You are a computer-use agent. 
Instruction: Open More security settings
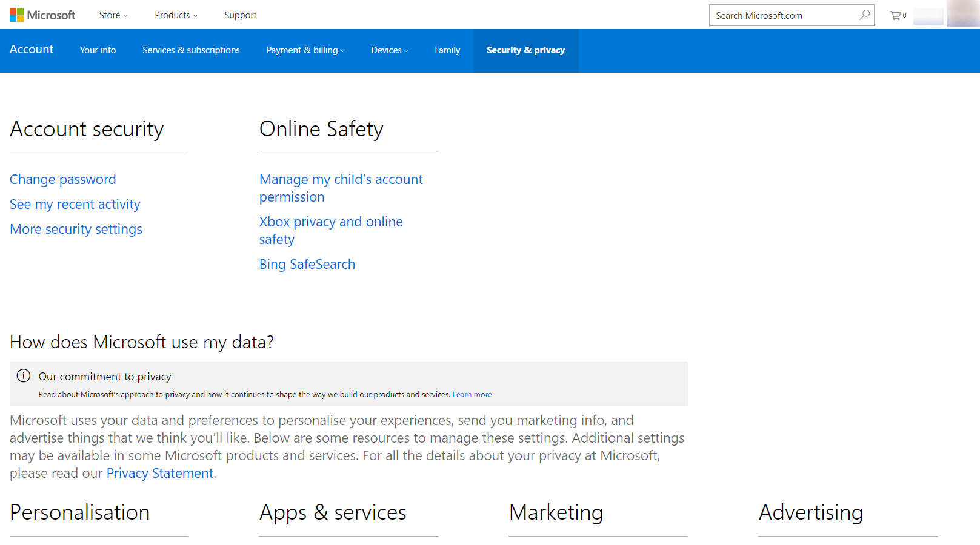click(76, 229)
